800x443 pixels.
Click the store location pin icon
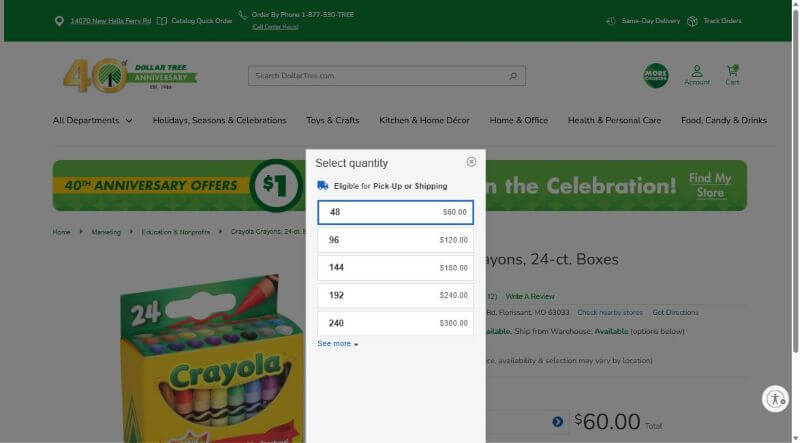tap(59, 21)
